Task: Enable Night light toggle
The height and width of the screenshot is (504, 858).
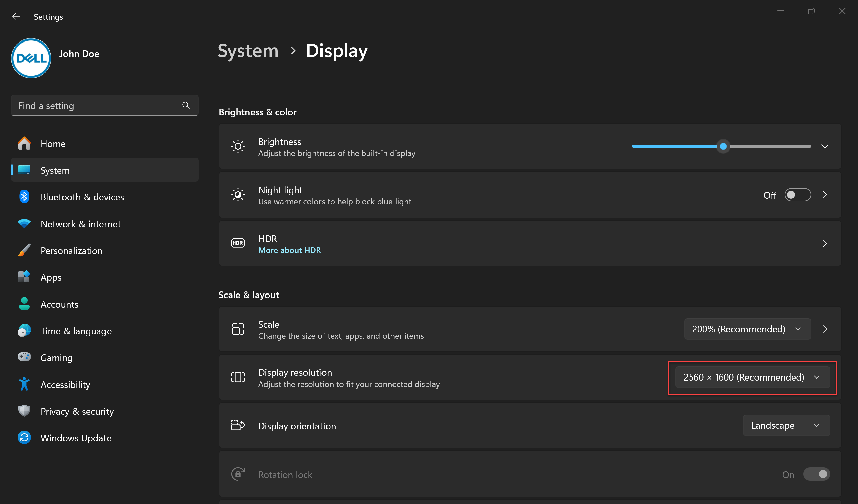Action: (x=798, y=195)
